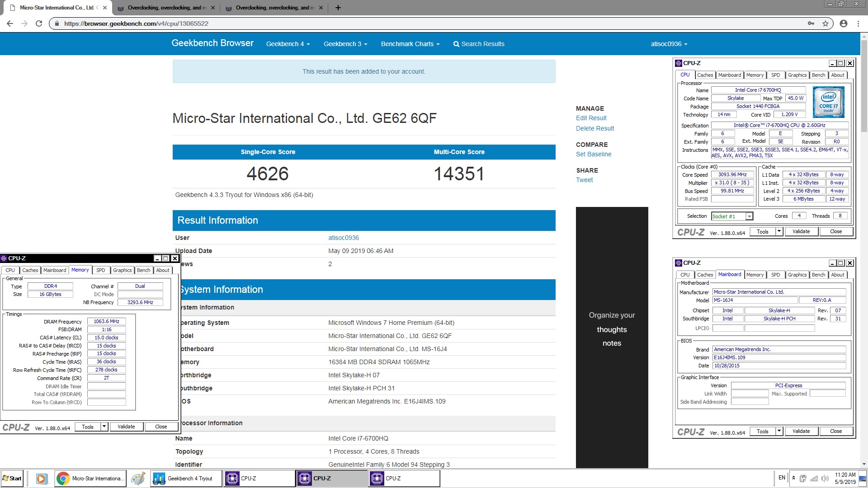Image resolution: width=868 pixels, height=488 pixels.
Task: Open Graphics tab in the processor-info CPU-Z window
Action: [797, 75]
